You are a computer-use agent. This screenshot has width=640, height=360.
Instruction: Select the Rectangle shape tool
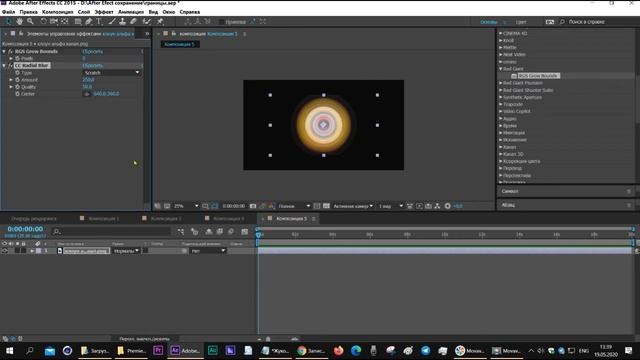pyautogui.click(x=78, y=21)
